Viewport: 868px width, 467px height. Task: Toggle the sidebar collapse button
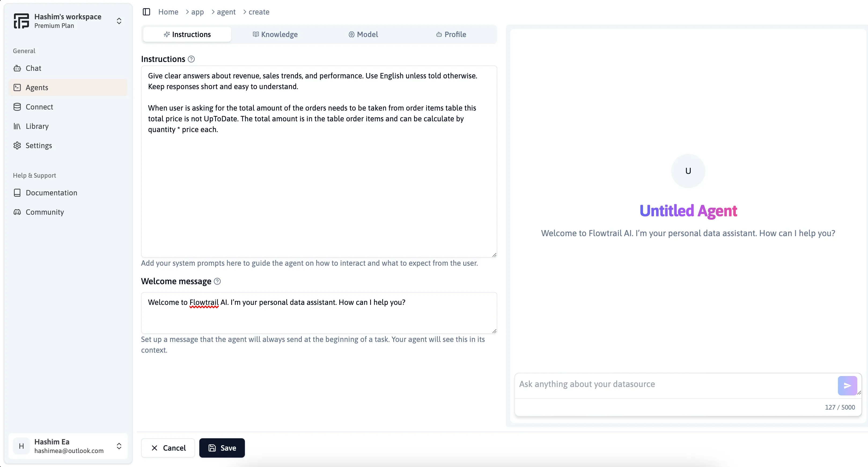tap(146, 12)
